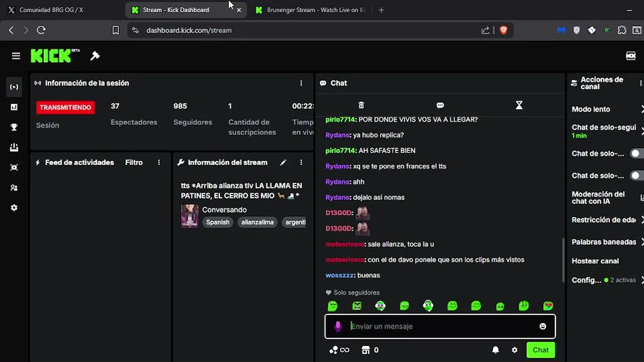Click the 985 Seguidores count
The width and height of the screenshot is (644, 362).
click(180, 106)
